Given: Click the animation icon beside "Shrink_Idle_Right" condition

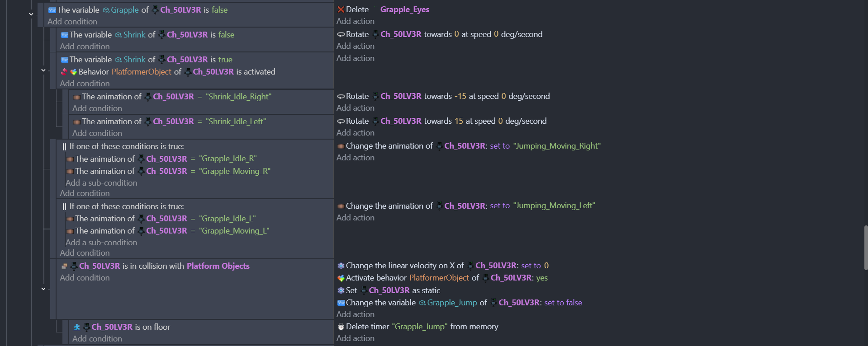Looking at the screenshot, I should tap(76, 97).
